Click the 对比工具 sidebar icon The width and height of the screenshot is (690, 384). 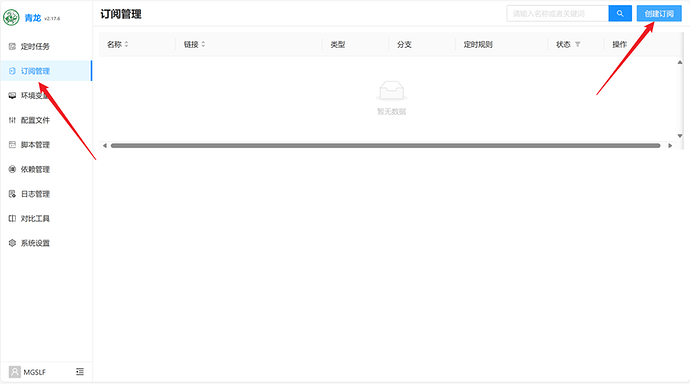coord(12,219)
